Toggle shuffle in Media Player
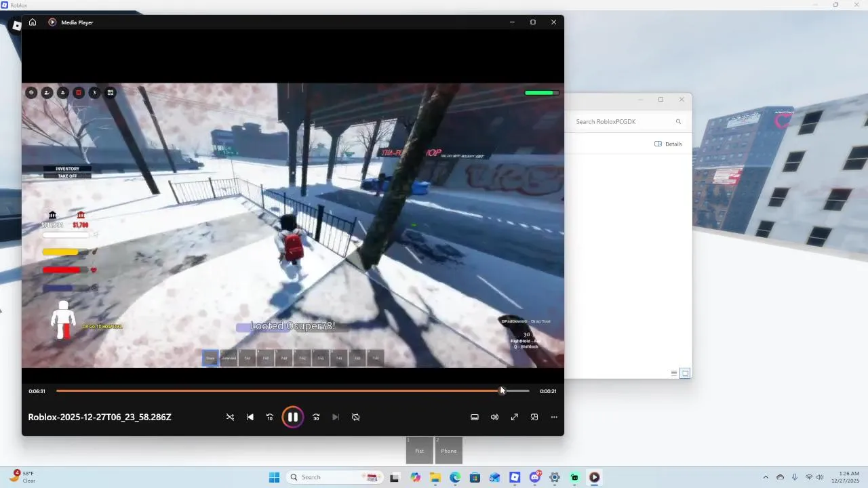 point(230,417)
